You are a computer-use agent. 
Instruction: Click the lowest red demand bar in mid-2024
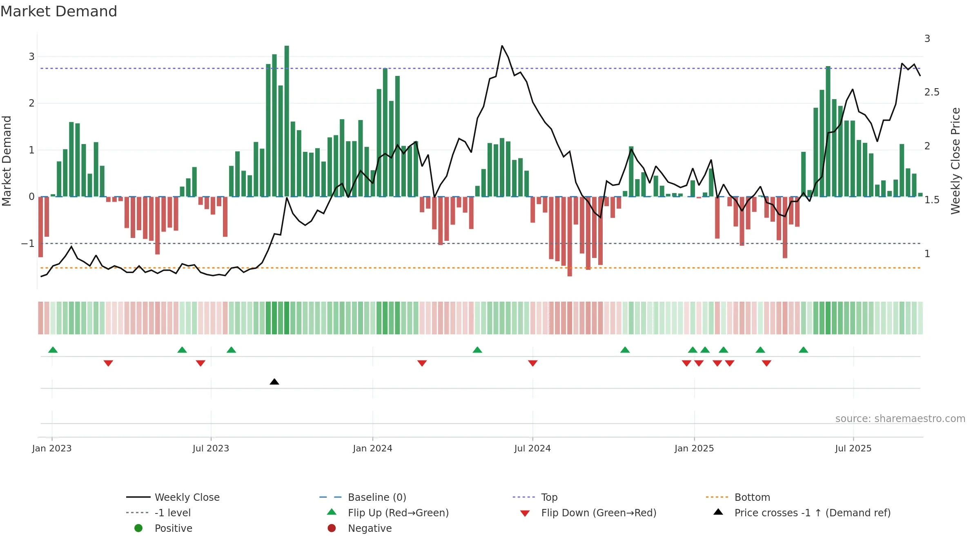(570, 237)
